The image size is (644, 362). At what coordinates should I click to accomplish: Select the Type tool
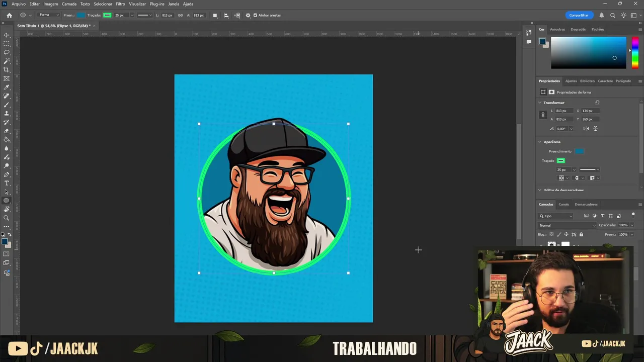7,183
